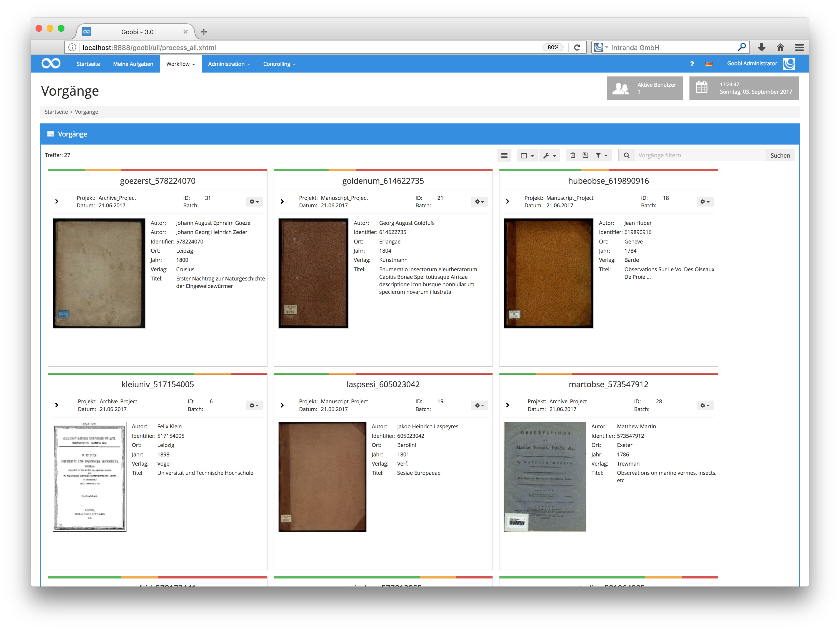Click the 'Treffer: 27' hit count text
This screenshot has width=840, height=631.
click(x=57, y=155)
